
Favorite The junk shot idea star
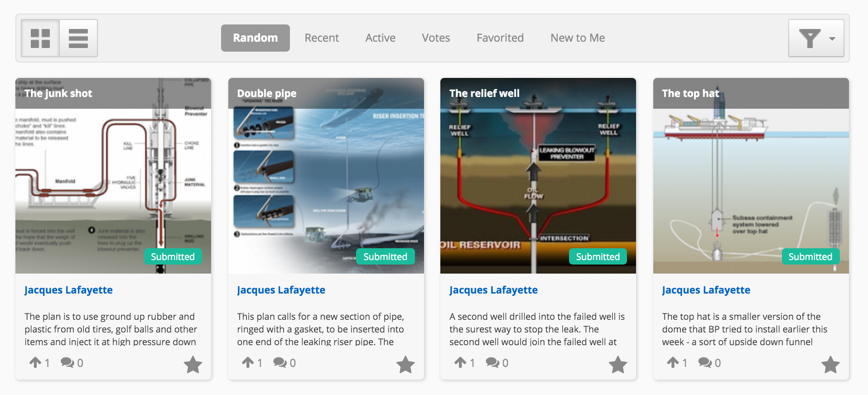pyautogui.click(x=193, y=364)
